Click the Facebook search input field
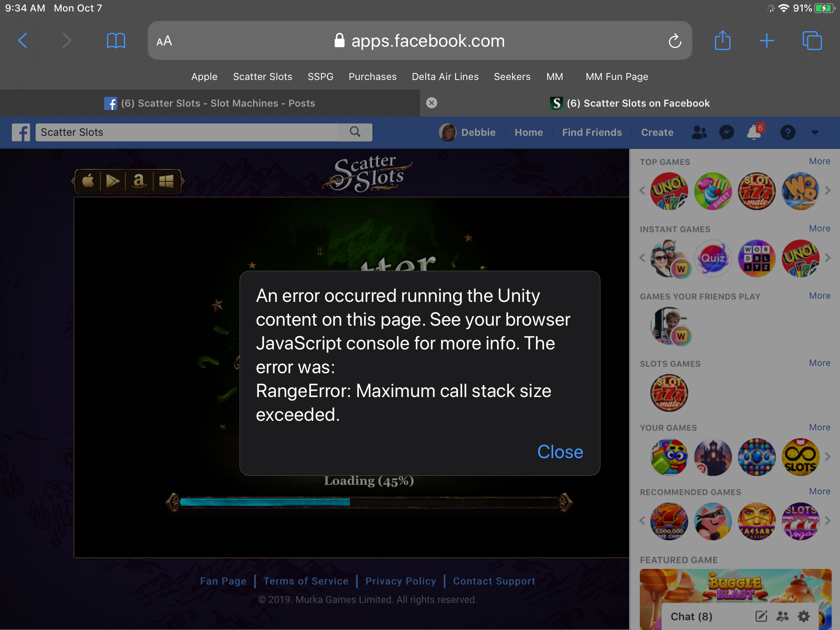This screenshot has height=630, width=840. (x=187, y=132)
